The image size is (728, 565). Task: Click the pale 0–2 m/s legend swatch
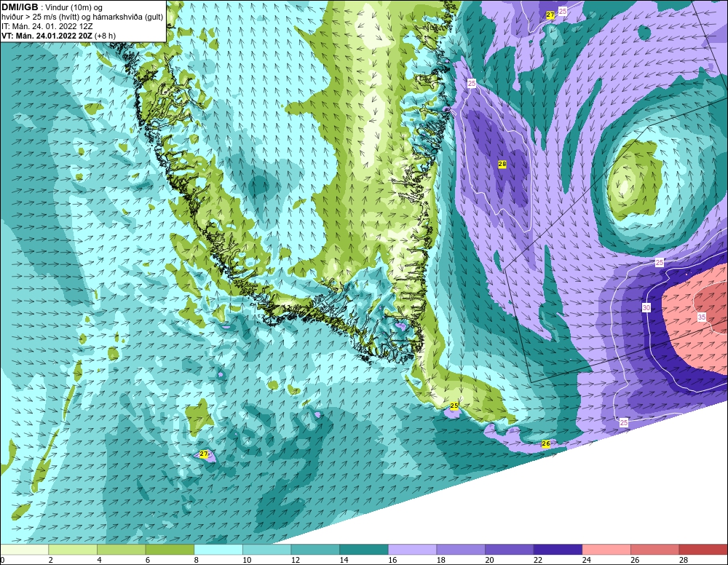[24, 550]
